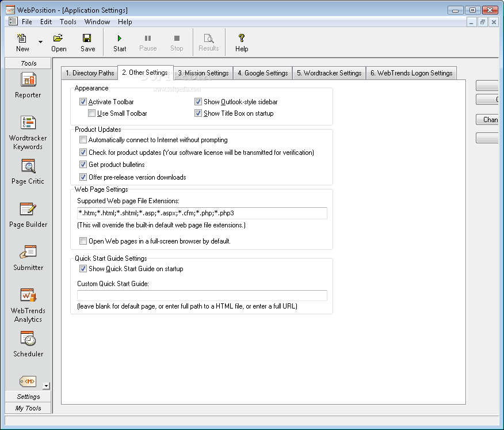Click the document icon beside File menu
Screen dimensions: 504x430
tap(13, 21)
